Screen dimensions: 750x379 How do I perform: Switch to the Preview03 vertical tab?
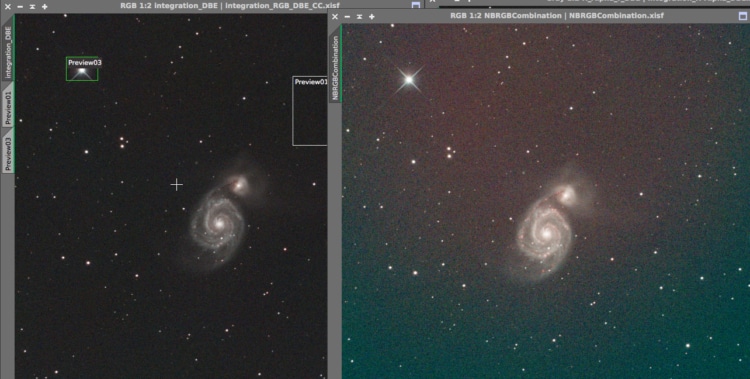tap(8, 151)
